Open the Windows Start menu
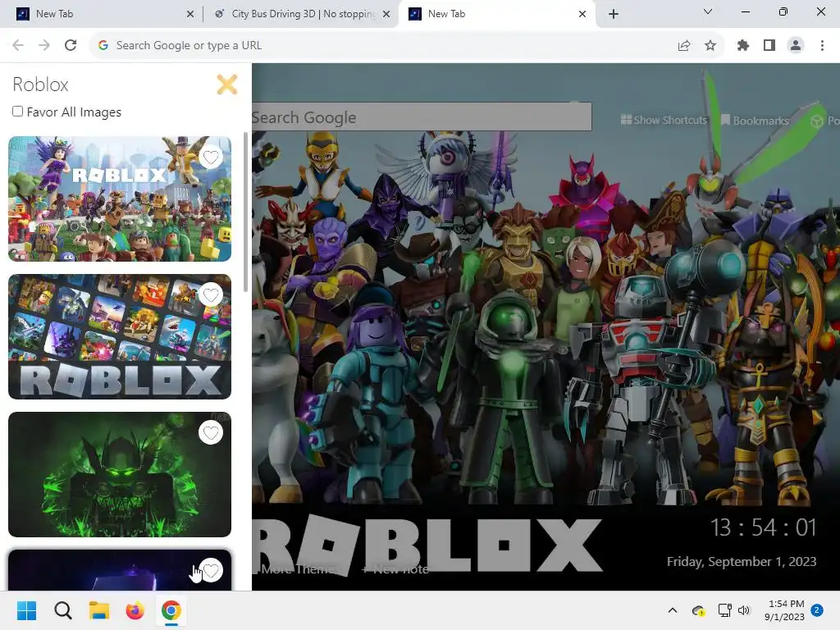The image size is (840, 630). pyautogui.click(x=26, y=610)
